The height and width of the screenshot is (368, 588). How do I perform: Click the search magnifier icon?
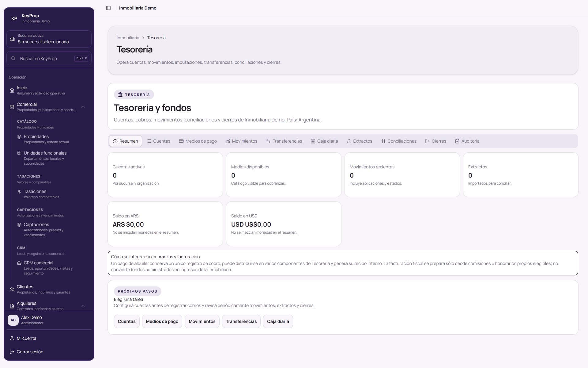13,58
